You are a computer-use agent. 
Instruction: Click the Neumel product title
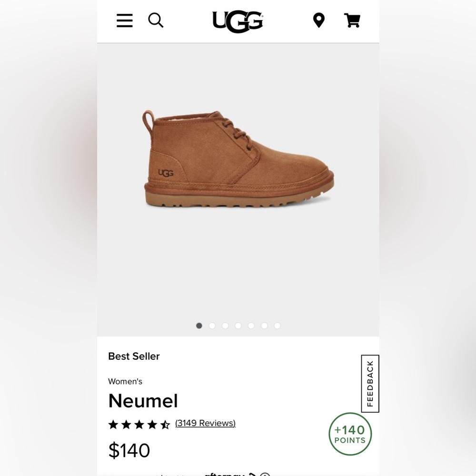click(x=143, y=401)
